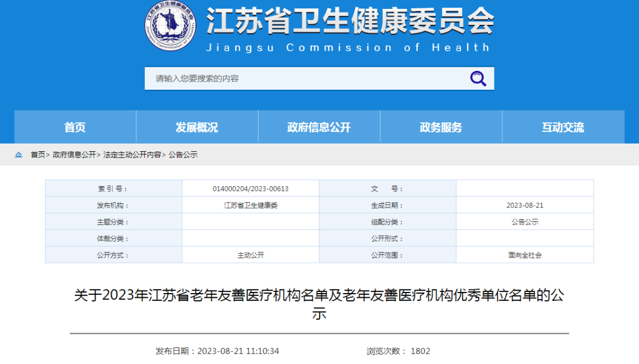Image resolution: width=639 pixels, height=364 pixels.
Task: Open the 首页 tab in the main navigation bar
Action: point(75,127)
